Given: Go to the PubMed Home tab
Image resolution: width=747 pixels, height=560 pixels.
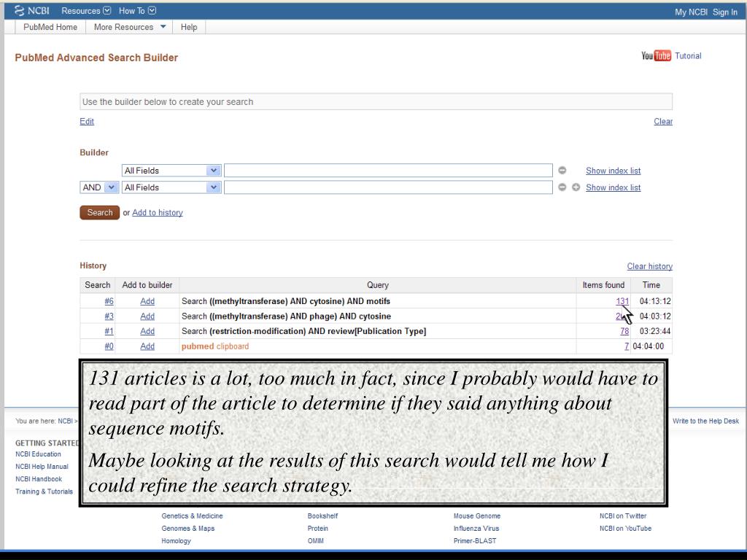Looking at the screenshot, I should (x=50, y=27).
